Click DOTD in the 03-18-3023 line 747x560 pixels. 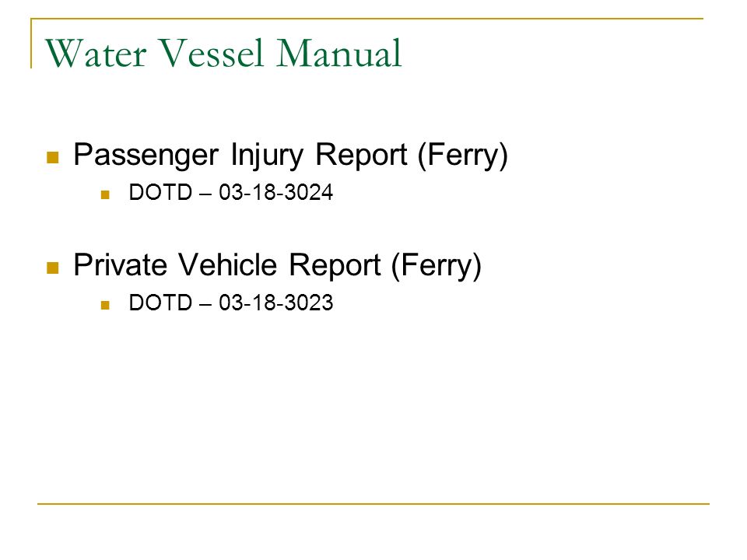click(160, 303)
